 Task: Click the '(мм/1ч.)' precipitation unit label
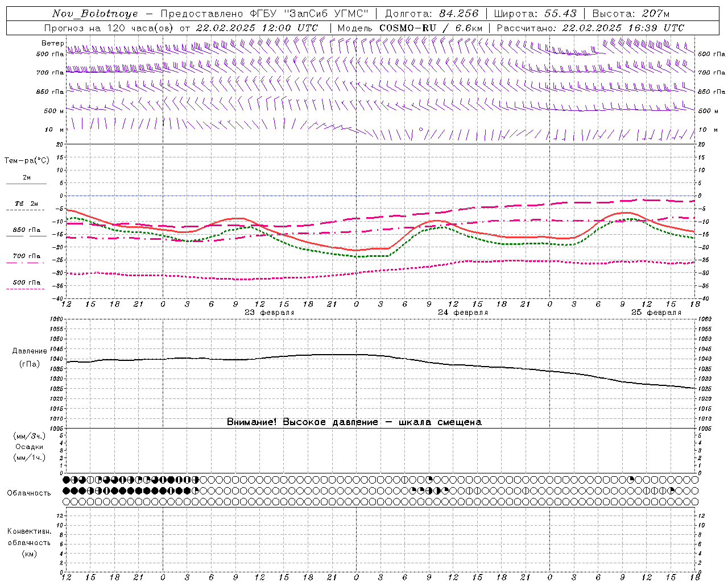click(30, 458)
